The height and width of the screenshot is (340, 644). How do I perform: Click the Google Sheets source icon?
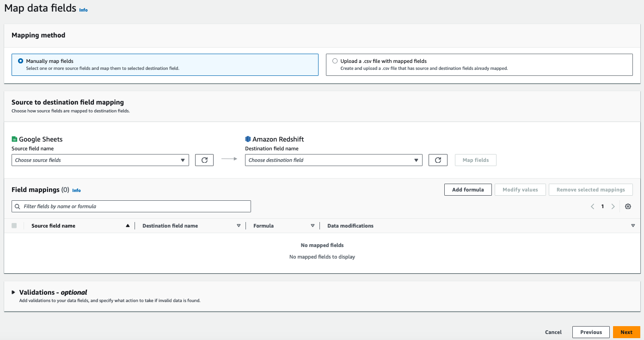14,139
